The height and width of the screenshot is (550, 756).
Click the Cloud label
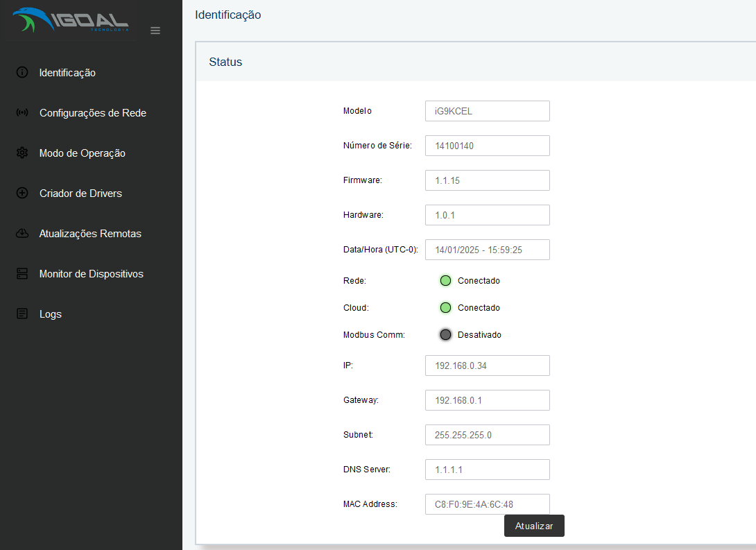[x=356, y=307]
